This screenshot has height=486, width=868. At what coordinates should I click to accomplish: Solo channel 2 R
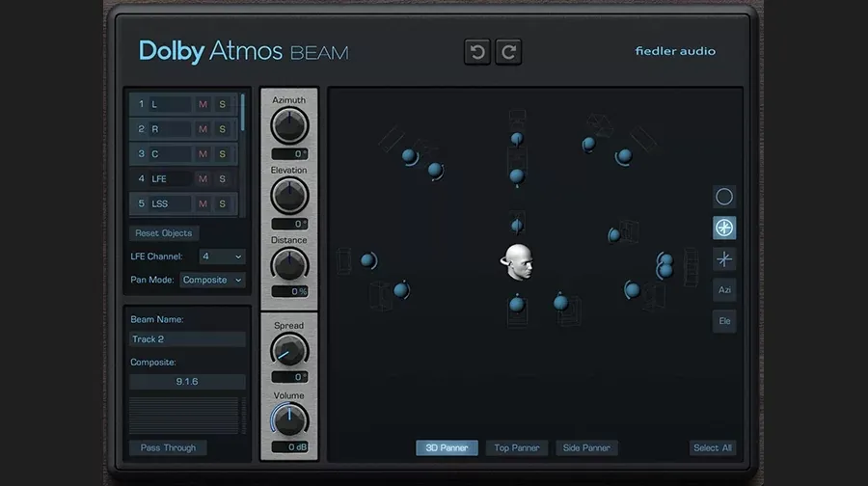[222, 129]
